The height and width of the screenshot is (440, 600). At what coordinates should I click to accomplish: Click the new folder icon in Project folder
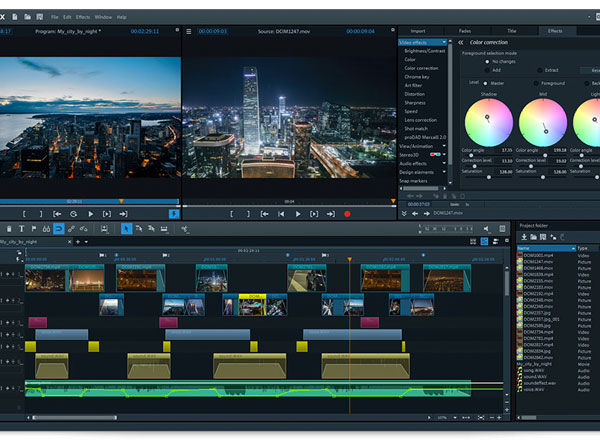click(533, 237)
